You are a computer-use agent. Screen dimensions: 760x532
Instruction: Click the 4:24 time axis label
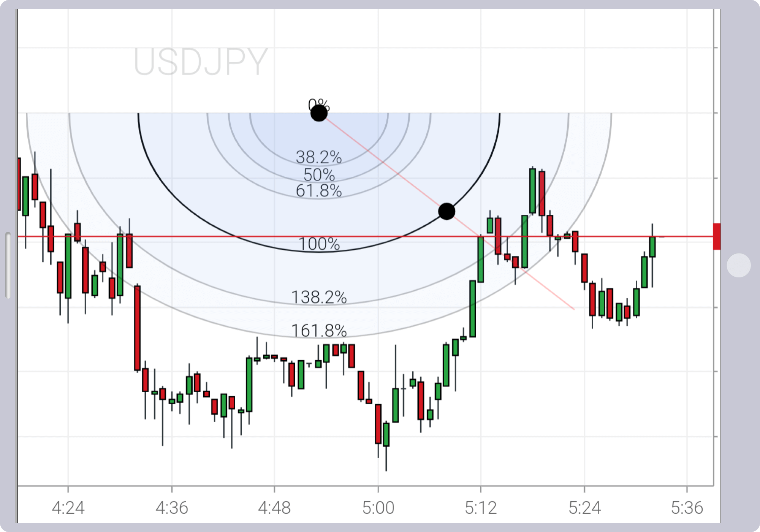pyautogui.click(x=68, y=508)
